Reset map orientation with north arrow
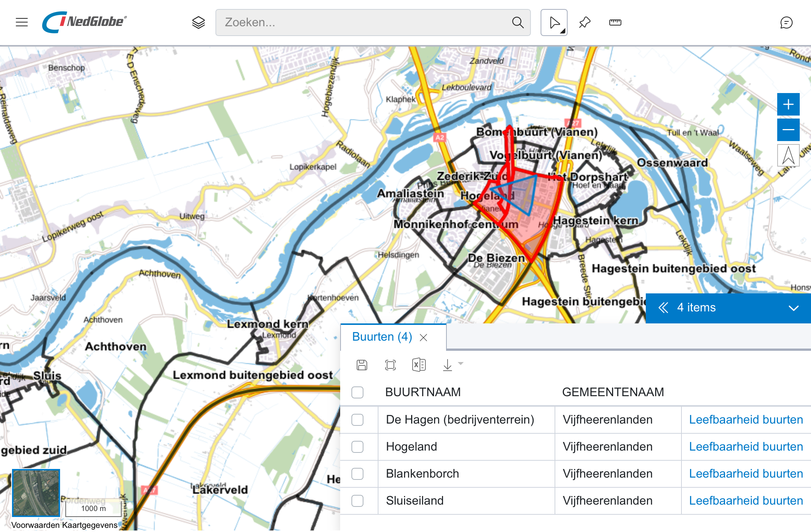 [788, 155]
